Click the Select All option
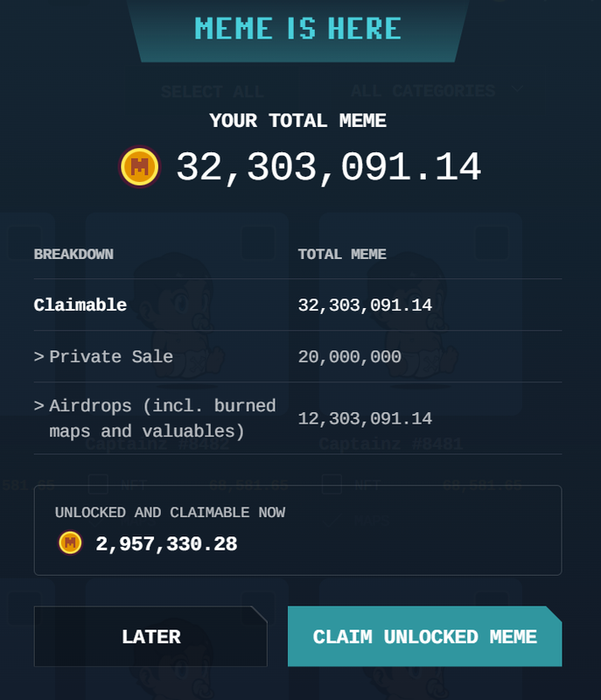601x700 pixels. pyautogui.click(x=213, y=91)
